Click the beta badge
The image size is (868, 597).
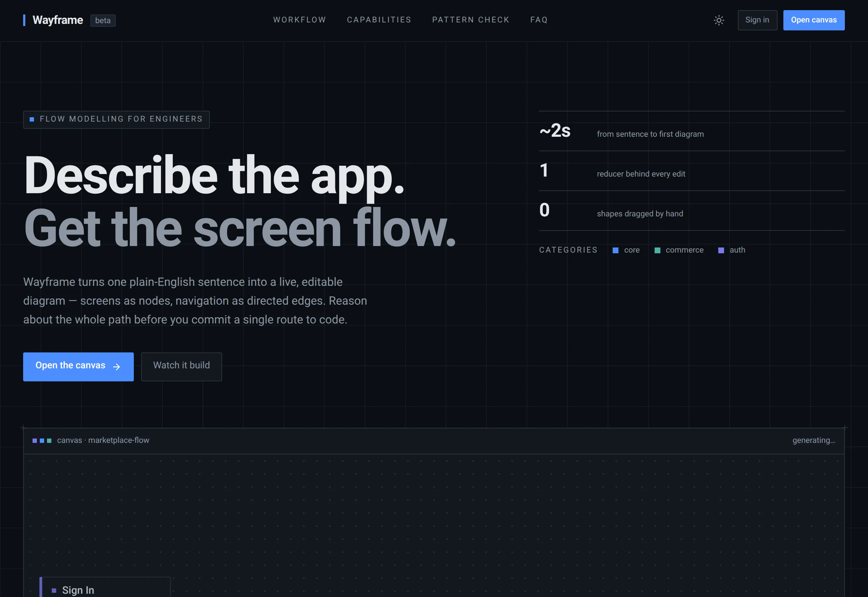[103, 21]
